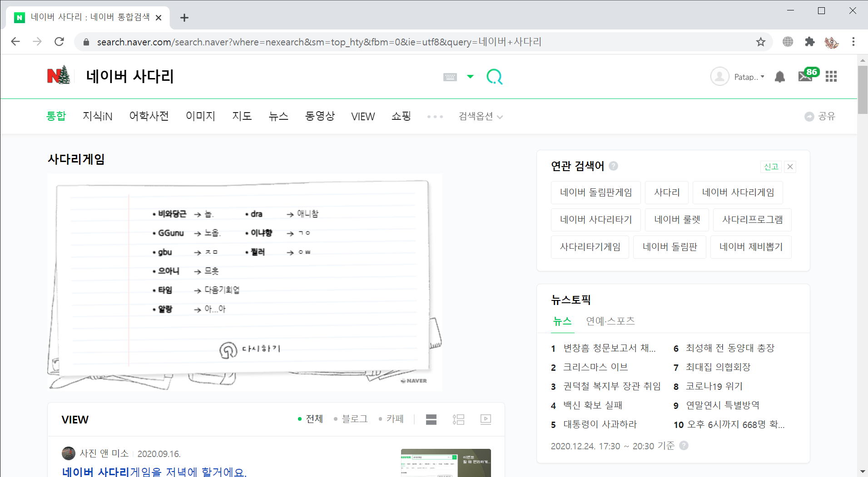Image resolution: width=868 pixels, height=477 pixels.
Task: Select related search 네이버 제비뽑기
Action: pyautogui.click(x=751, y=247)
